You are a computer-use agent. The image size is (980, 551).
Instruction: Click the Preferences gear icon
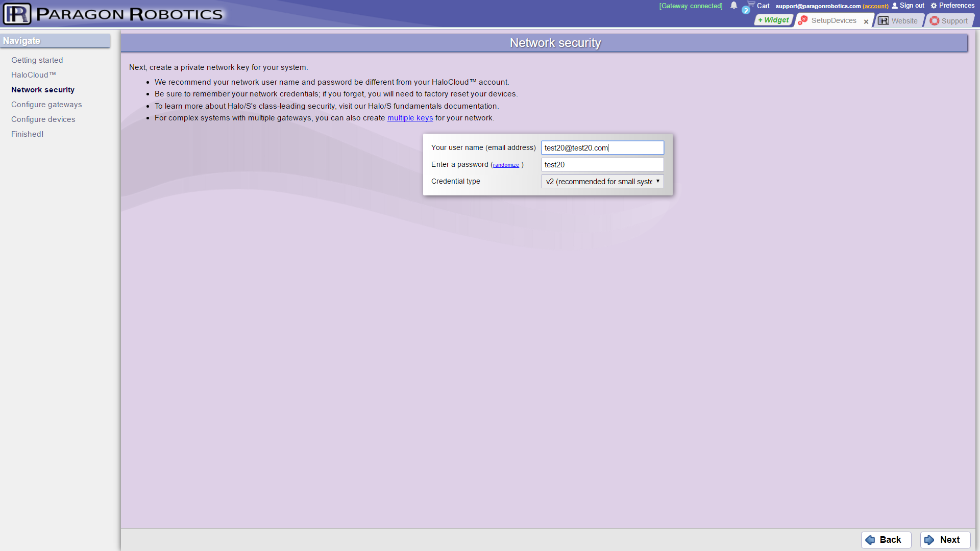[934, 6]
